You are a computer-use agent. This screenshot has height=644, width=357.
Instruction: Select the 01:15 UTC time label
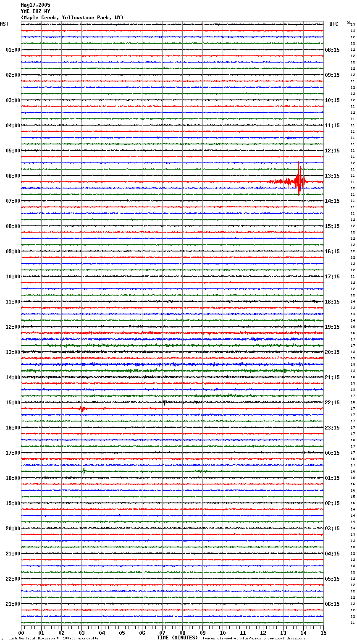click(332, 478)
